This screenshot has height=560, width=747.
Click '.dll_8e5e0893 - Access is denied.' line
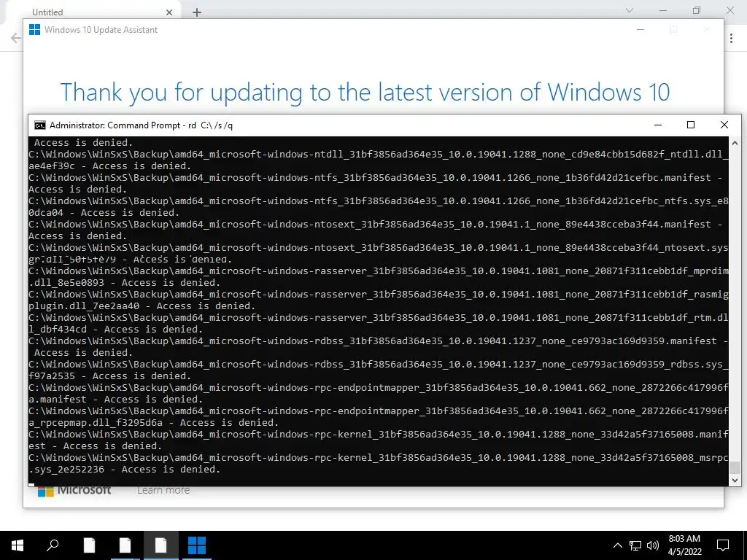pyautogui.click(x=124, y=283)
